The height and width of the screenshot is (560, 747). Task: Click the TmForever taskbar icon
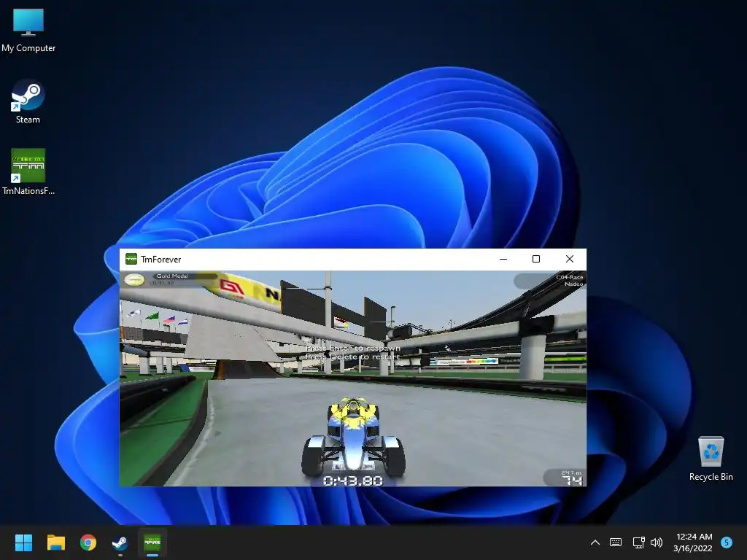152,542
